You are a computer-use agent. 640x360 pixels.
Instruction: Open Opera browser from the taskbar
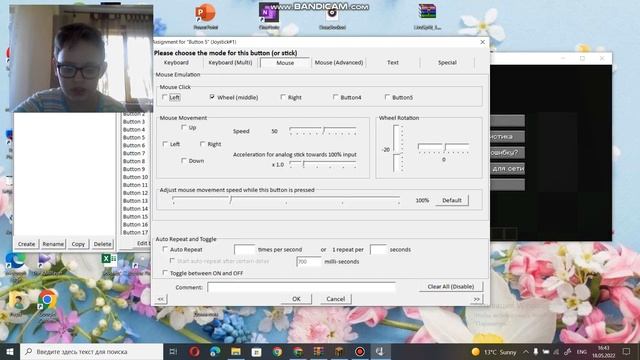[194, 351]
